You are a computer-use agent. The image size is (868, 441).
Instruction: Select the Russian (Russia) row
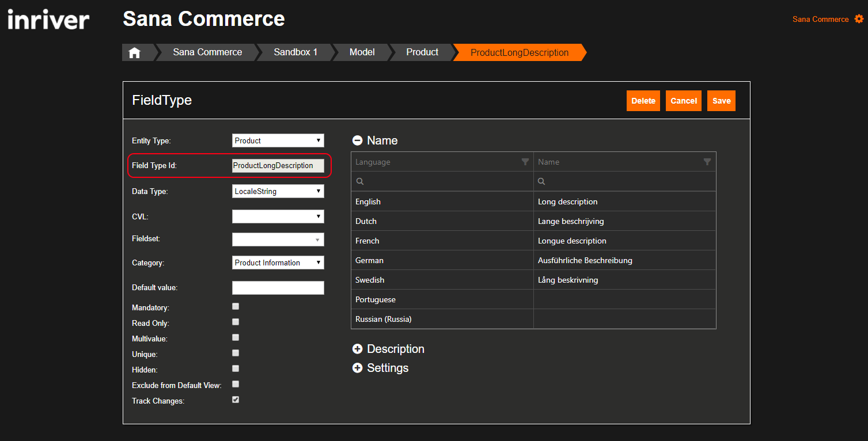click(x=533, y=319)
